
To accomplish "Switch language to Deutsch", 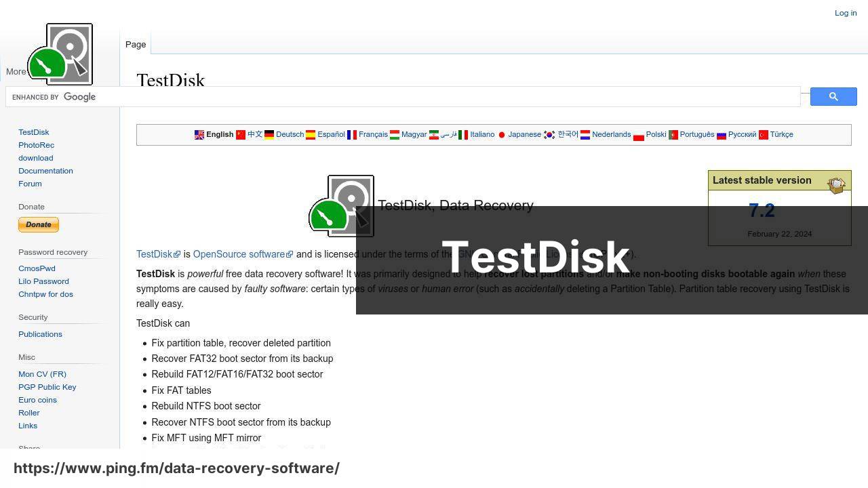I will 290,134.
